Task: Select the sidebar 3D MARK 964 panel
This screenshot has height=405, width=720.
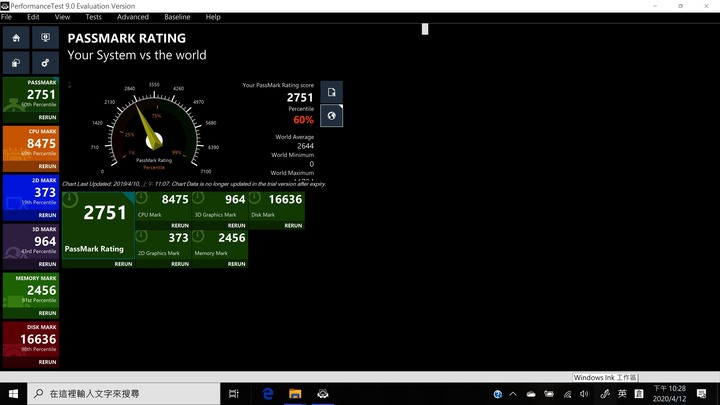Action: (x=31, y=247)
